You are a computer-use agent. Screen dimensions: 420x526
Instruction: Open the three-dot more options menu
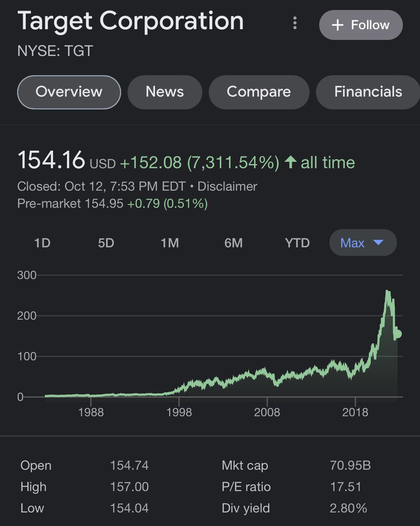pyautogui.click(x=295, y=23)
